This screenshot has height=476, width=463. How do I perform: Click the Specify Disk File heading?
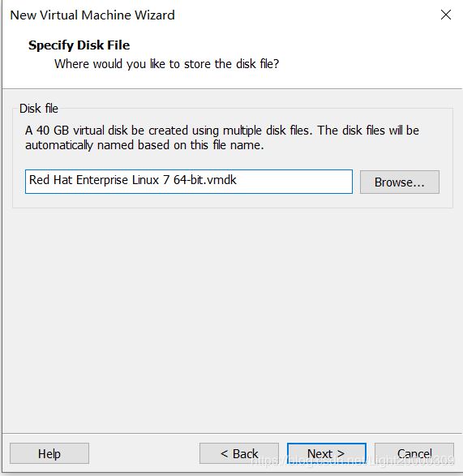(79, 45)
